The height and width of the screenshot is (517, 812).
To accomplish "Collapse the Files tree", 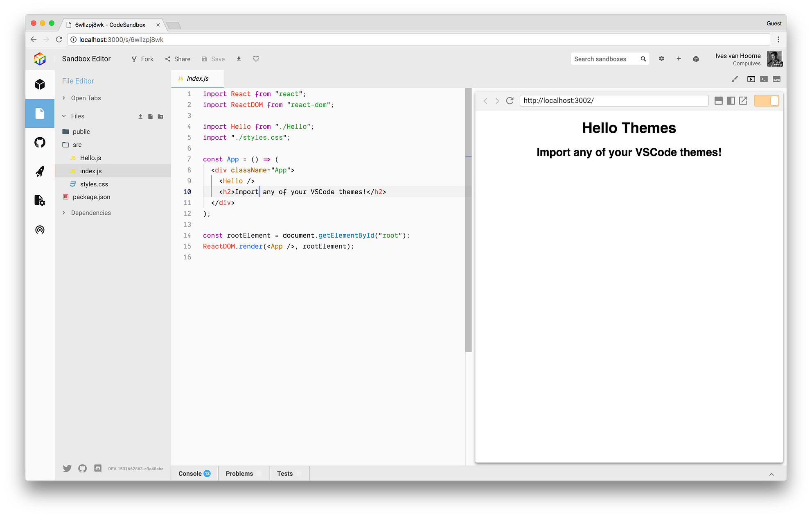I will [x=78, y=116].
